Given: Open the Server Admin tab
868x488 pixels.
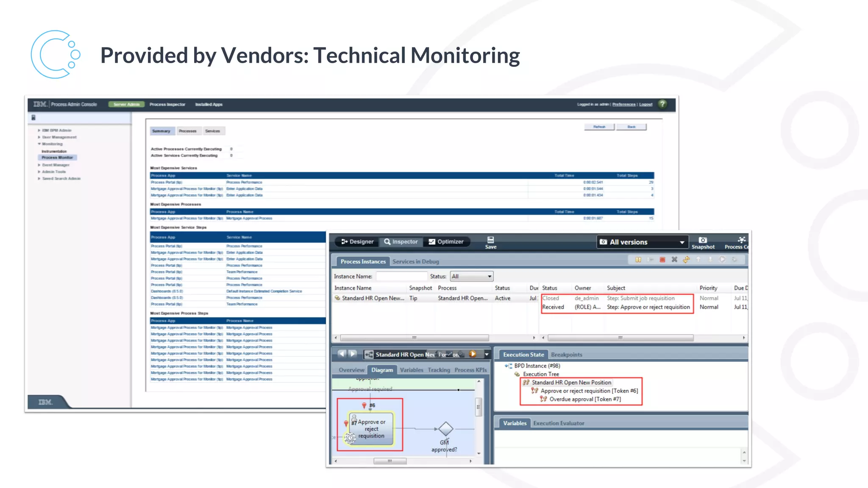Looking at the screenshot, I should coord(126,104).
